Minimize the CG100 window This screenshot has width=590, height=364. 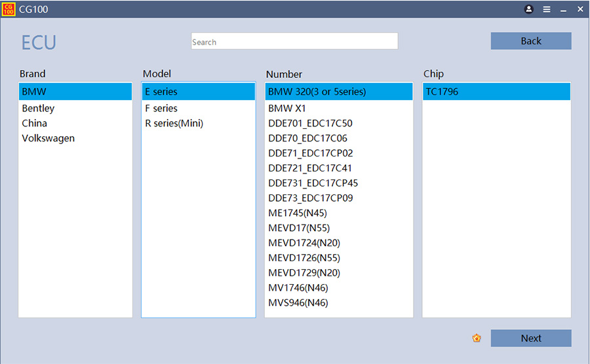coord(563,9)
